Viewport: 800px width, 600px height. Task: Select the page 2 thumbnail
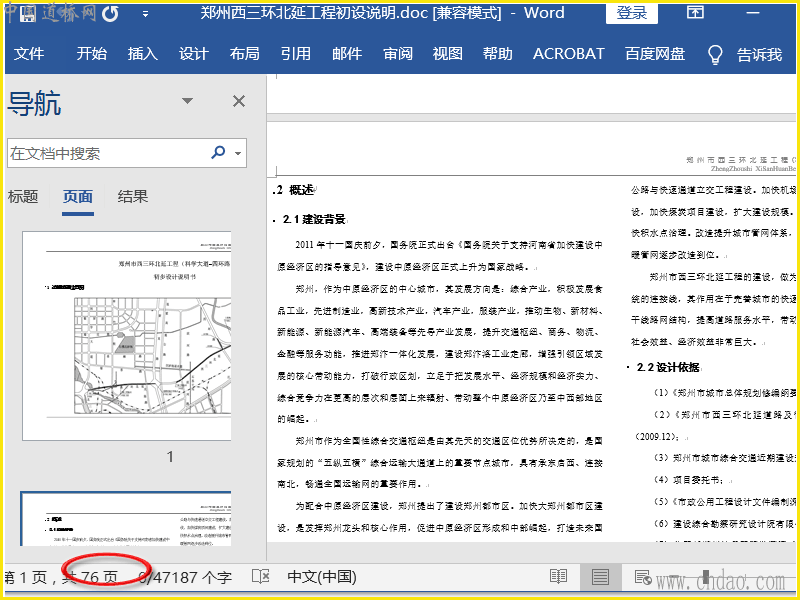(126, 519)
